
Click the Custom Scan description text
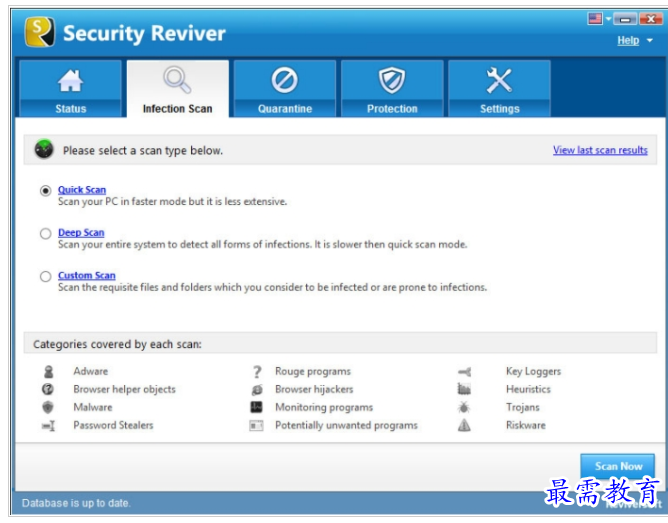coord(272,287)
